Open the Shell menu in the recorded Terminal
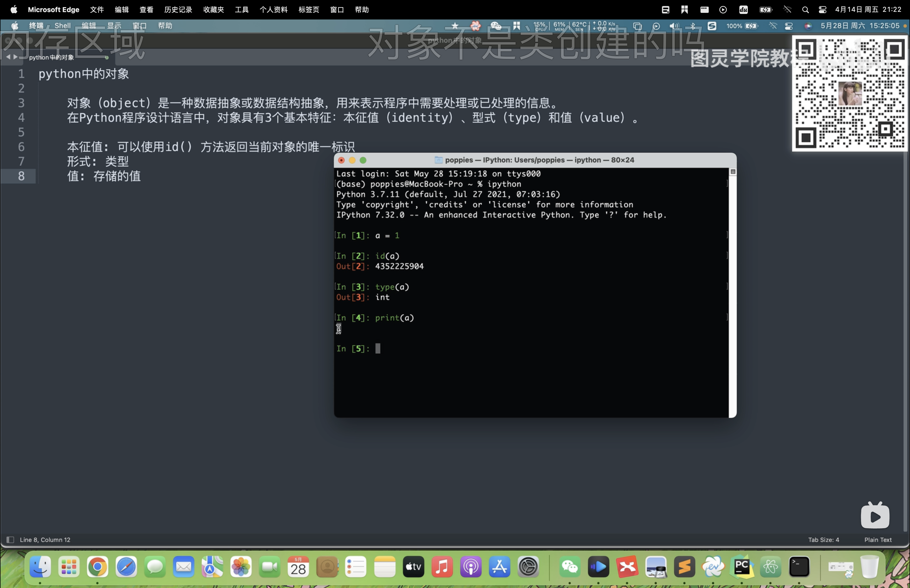This screenshot has width=910, height=588. (x=63, y=26)
